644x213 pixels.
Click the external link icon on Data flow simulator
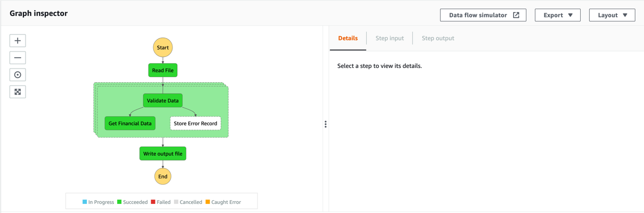click(516, 15)
